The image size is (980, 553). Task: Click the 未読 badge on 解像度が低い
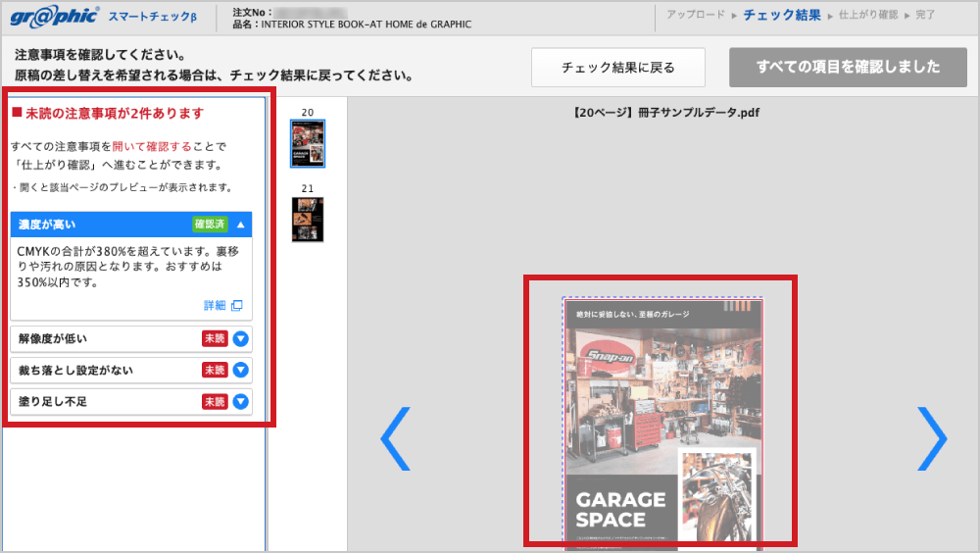tap(215, 339)
